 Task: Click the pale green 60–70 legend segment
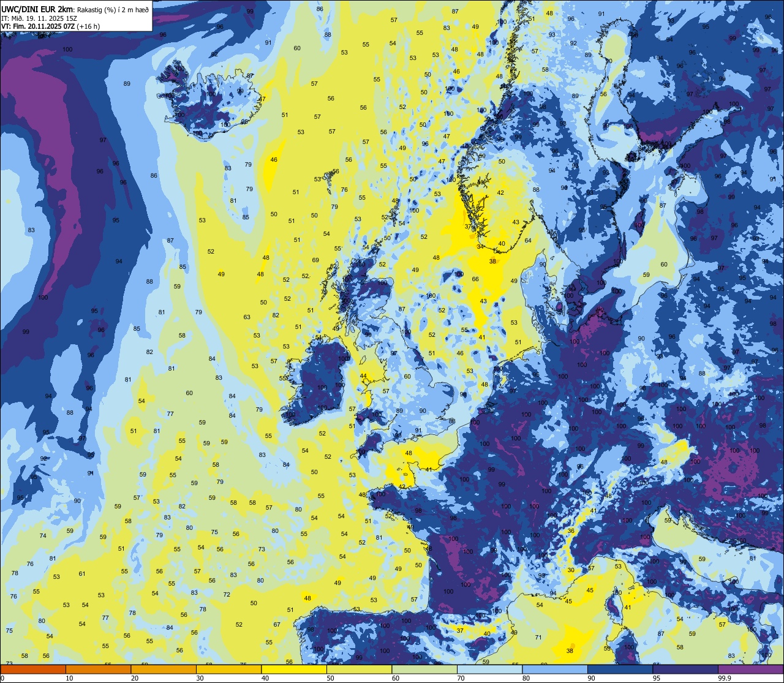[424, 670]
